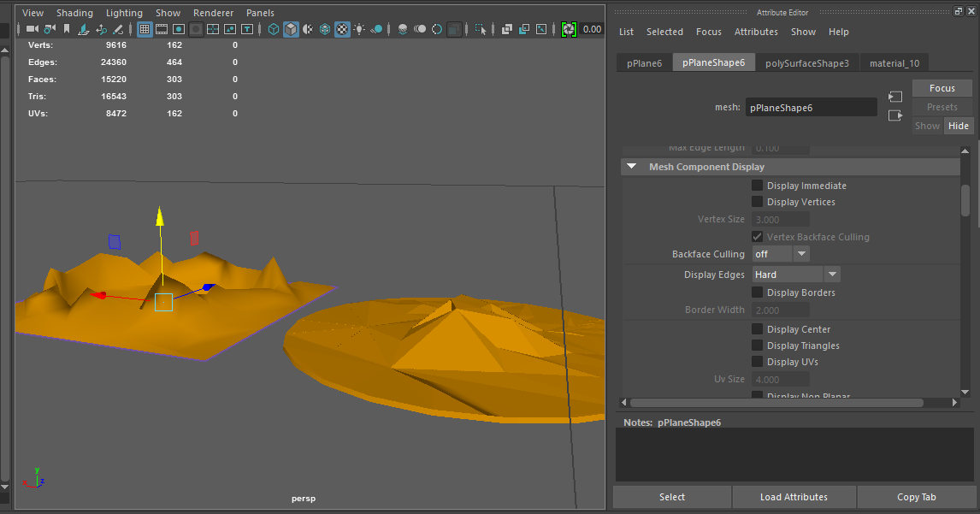Screen dimensions: 980x514
Task: Switch to Smooth Shade All cube icon
Action: [291, 29]
